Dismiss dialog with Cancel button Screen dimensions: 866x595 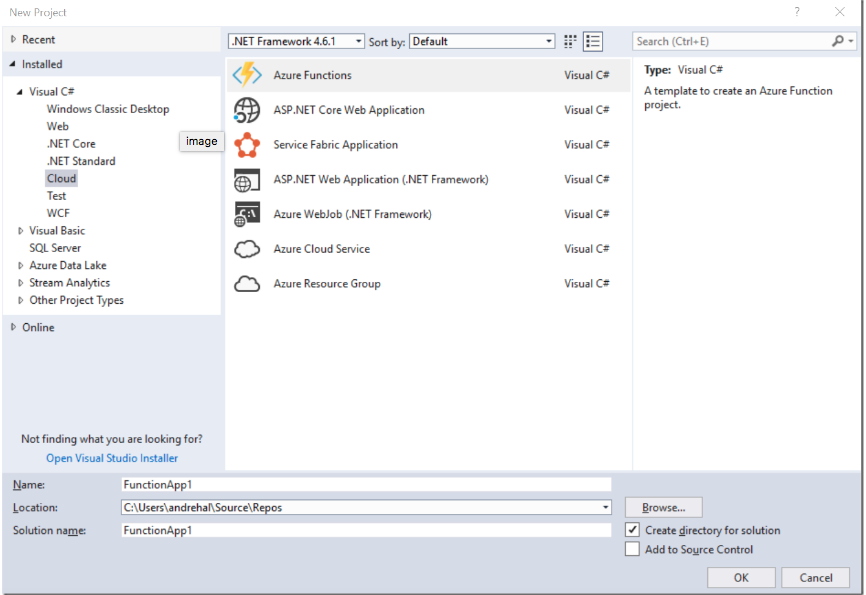[x=816, y=577]
